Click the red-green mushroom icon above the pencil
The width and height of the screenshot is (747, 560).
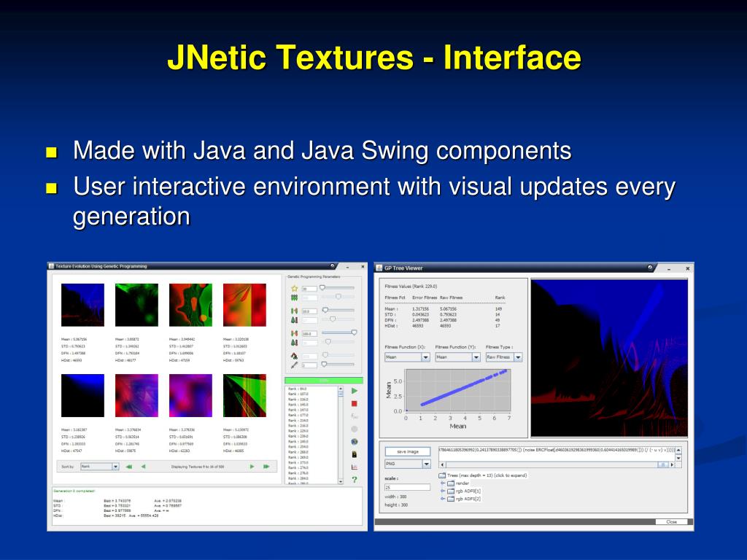(294, 356)
